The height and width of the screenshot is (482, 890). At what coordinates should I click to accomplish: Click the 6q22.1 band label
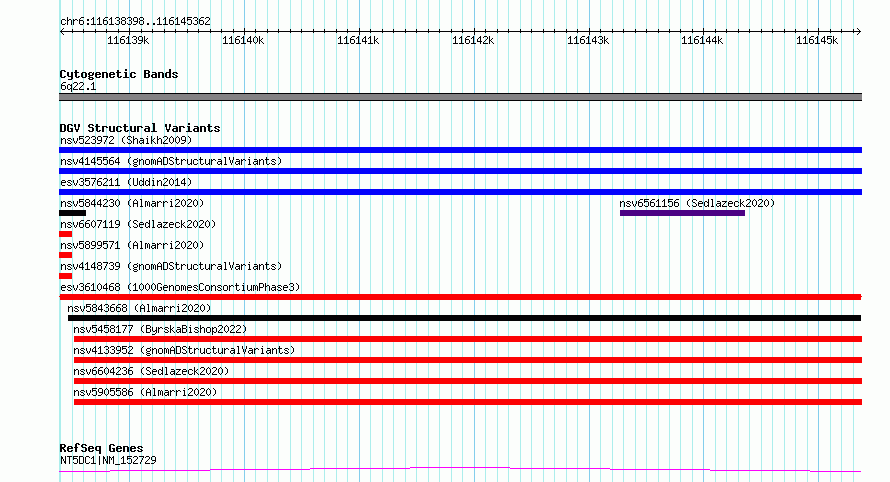pos(78,86)
